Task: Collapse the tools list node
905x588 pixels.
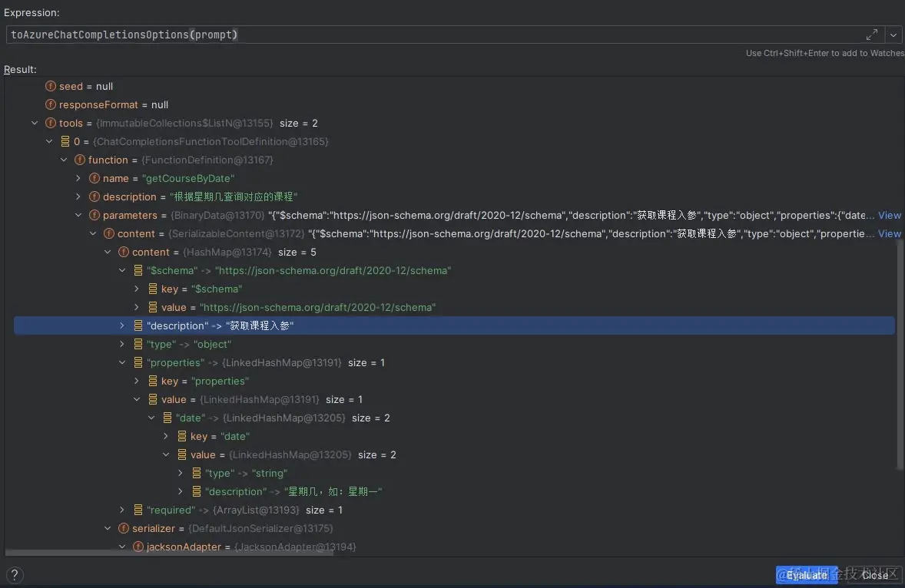Action: (x=35, y=123)
